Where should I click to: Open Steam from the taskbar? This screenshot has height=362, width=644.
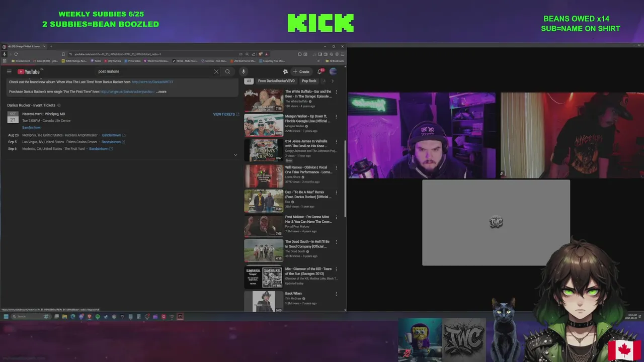(x=106, y=316)
